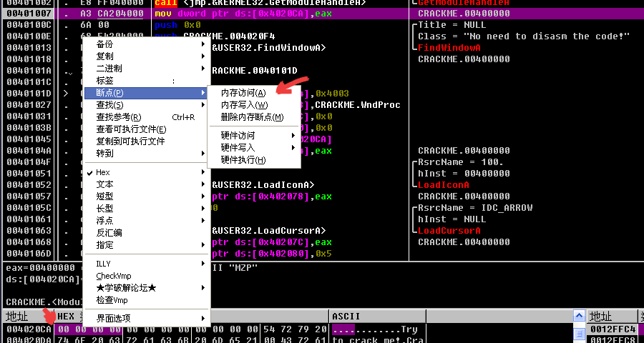Click the FindWindowA comment text
The height and width of the screenshot is (343, 644).
click(x=449, y=48)
